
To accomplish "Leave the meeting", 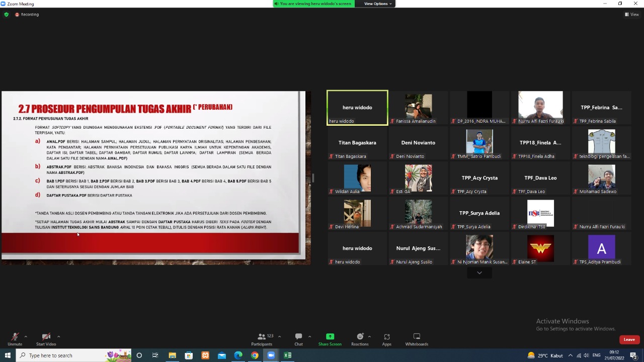I will [x=629, y=339].
